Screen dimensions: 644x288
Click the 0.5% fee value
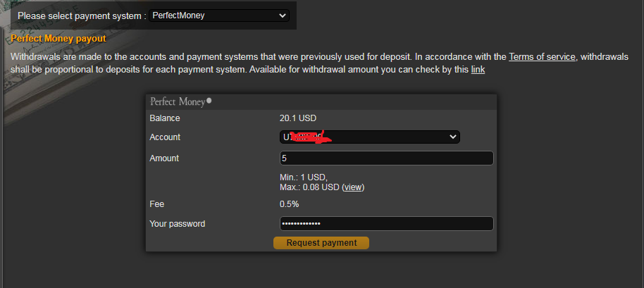[x=290, y=204]
